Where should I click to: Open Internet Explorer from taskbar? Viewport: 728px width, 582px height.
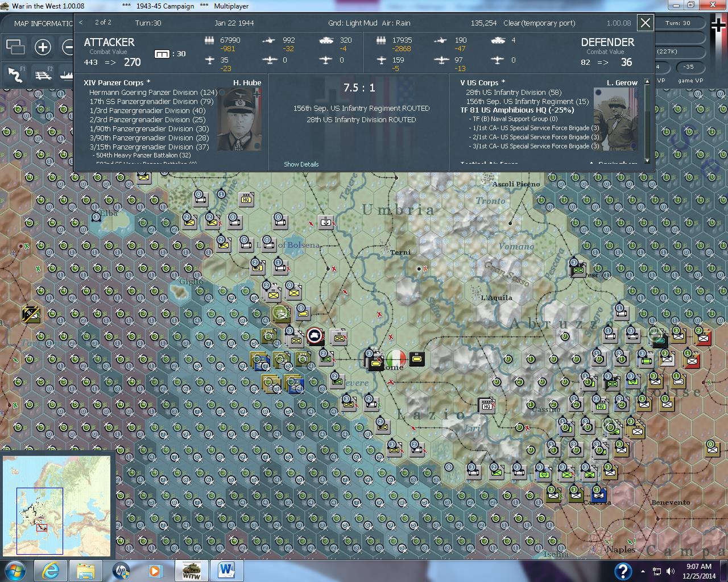[x=50, y=570]
